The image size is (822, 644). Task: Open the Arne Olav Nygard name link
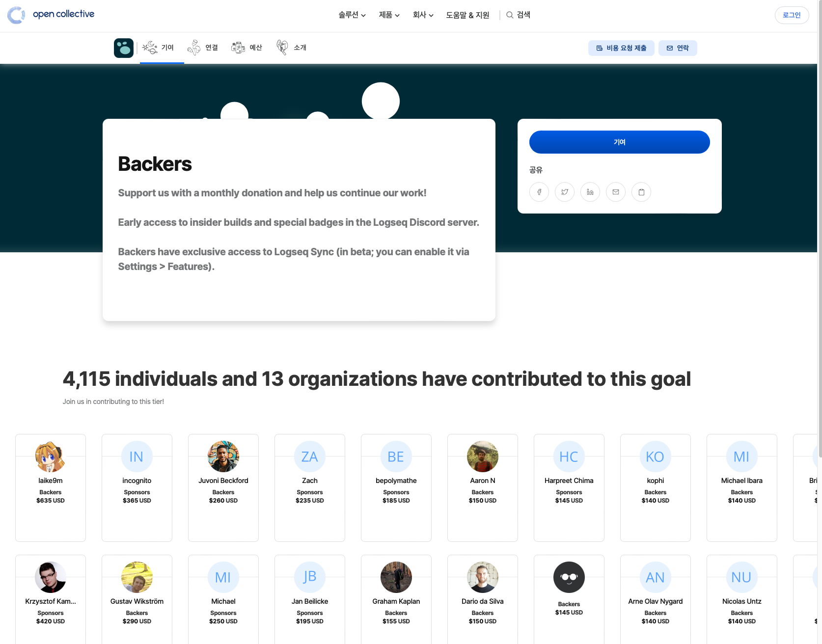tap(656, 601)
